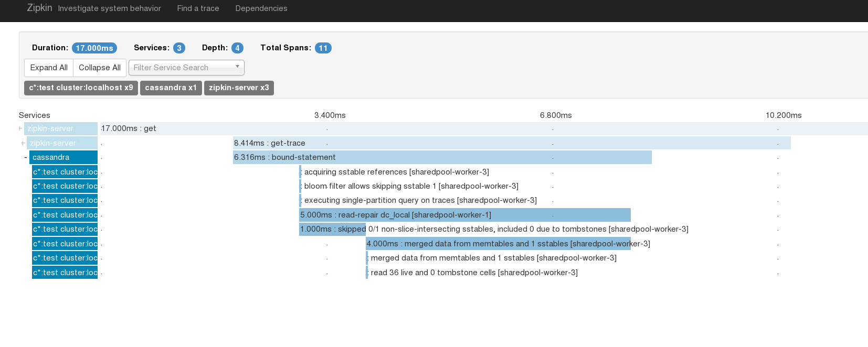Viewport: 868px width, 347px height.
Task: Select the 5.000ms read-repair dc_local span
Action: tap(464, 215)
